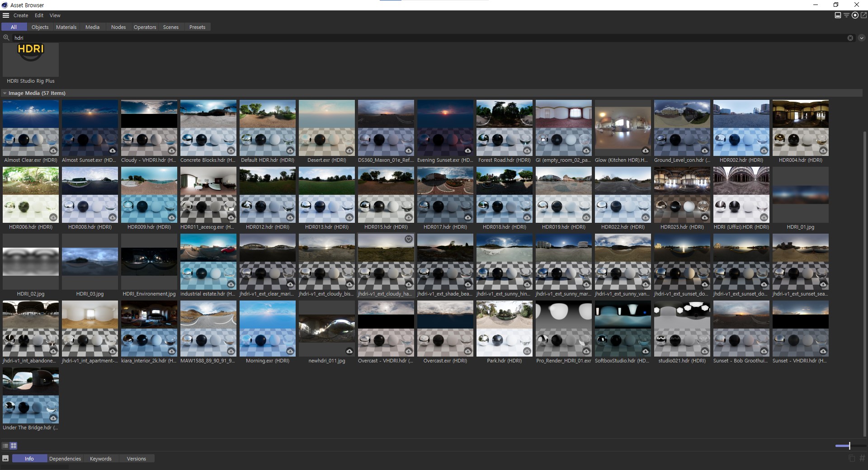This screenshot has width=868, height=470.
Task: Click the cloud download icon on Morning.exr
Action: click(x=290, y=351)
